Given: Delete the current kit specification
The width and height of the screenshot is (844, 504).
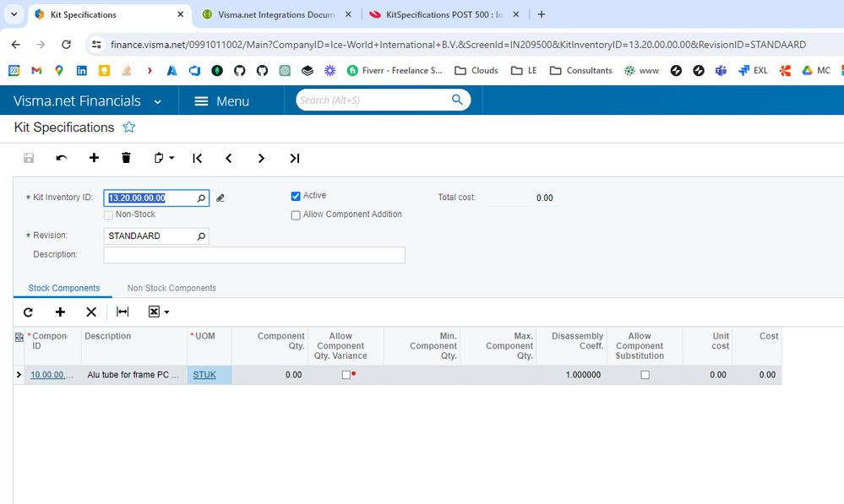Looking at the screenshot, I should [126, 158].
